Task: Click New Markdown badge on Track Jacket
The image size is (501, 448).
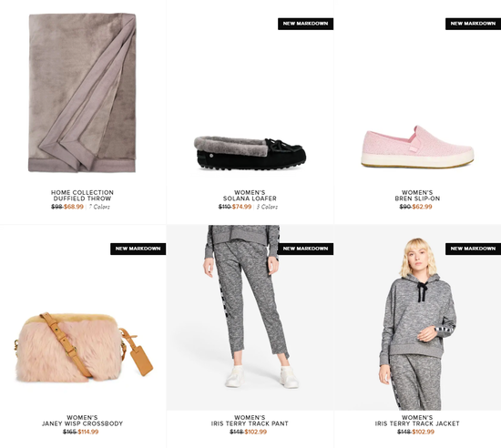Action: [x=473, y=249]
